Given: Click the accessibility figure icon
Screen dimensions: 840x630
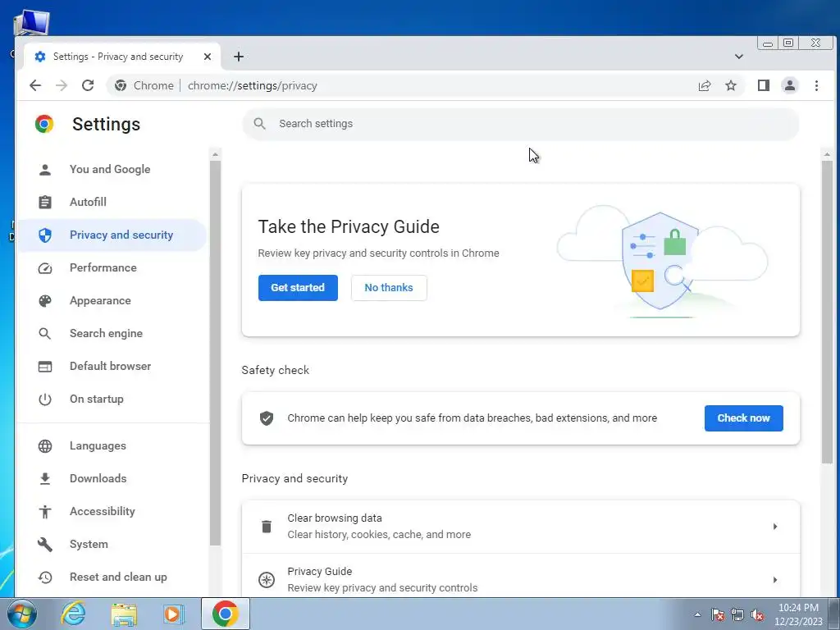Looking at the screenshot, I should (x=45, y=512).
